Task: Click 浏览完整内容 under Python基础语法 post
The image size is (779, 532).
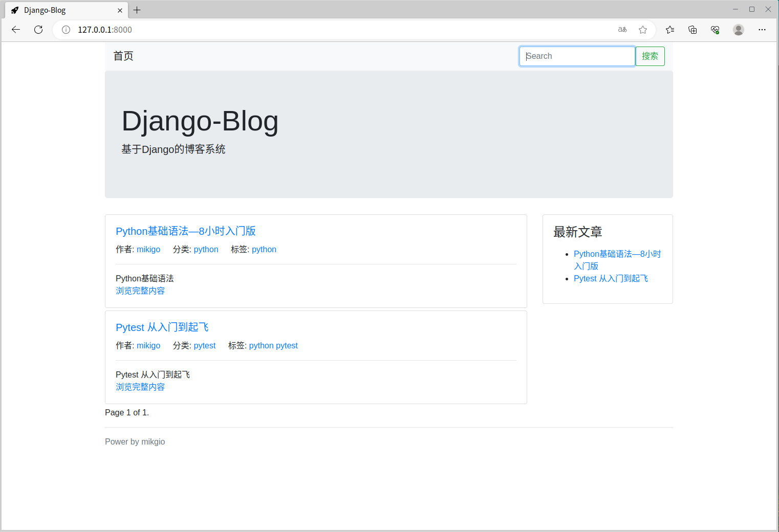Action: [140, 291]
